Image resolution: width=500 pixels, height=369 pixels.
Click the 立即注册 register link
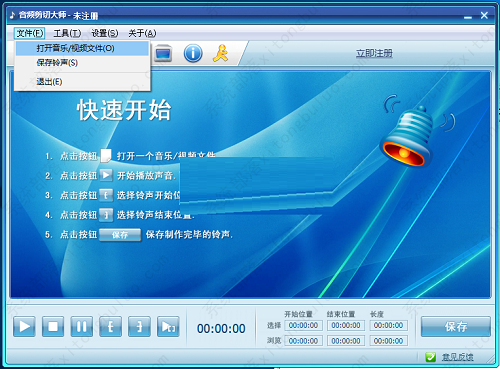pyautogui.click(x=374, y=53)
